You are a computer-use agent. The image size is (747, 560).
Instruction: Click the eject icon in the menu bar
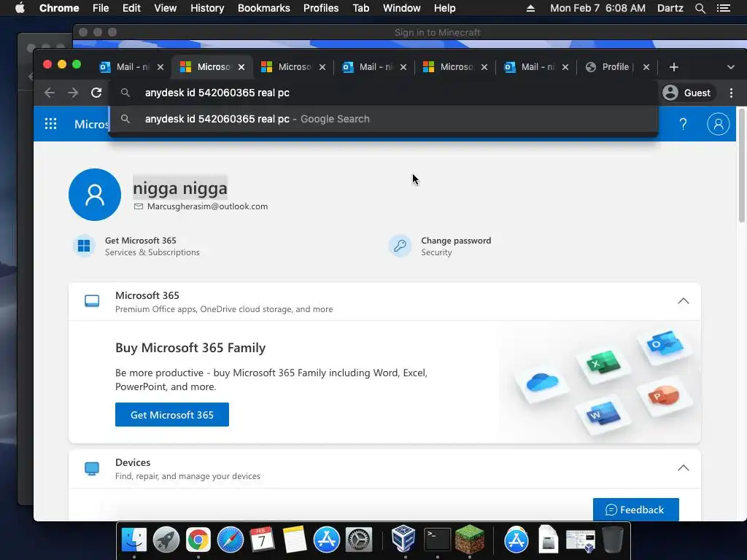(530, 8)
